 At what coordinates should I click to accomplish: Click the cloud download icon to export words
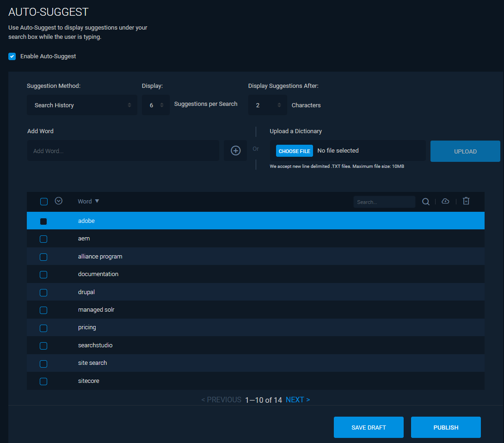click(445, 201)
